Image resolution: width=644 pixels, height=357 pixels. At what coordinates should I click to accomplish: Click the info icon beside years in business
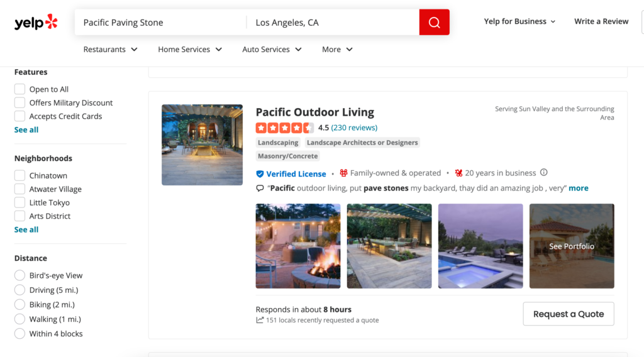point(544,173)
